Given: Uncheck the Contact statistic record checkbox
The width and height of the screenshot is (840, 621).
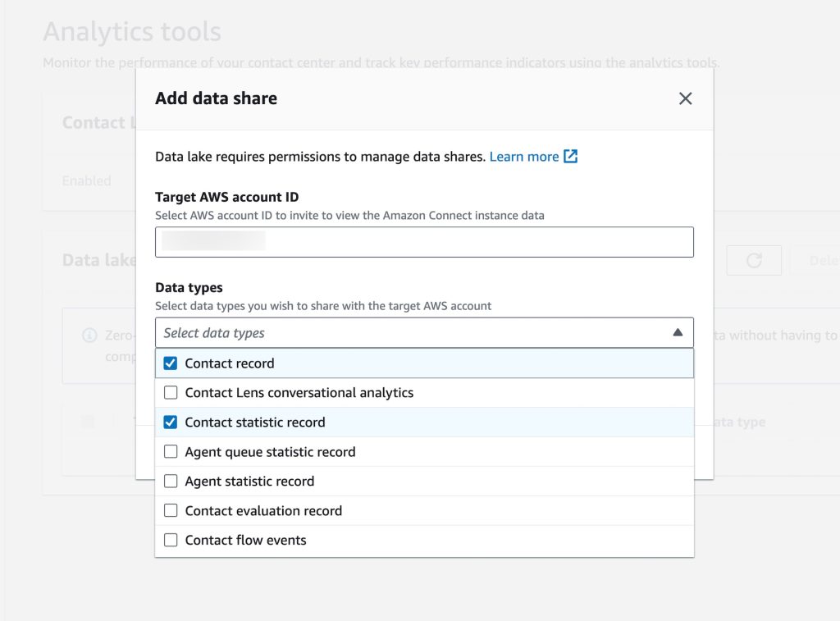Looking at the screenshot, I should coord(171,422).
